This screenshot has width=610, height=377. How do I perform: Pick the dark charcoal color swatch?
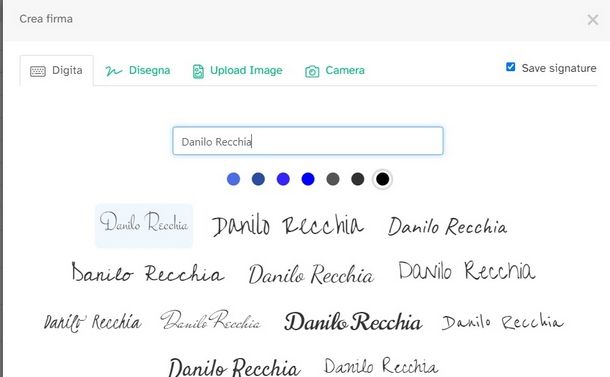click(358, 179)
